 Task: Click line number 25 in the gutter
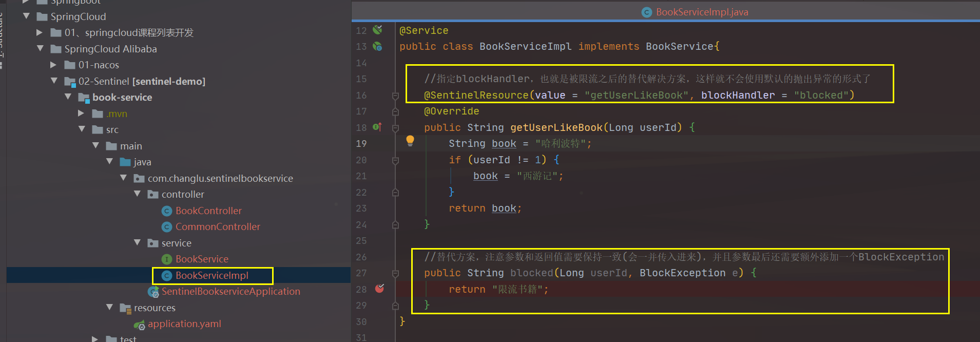click(x=361, y=240)
